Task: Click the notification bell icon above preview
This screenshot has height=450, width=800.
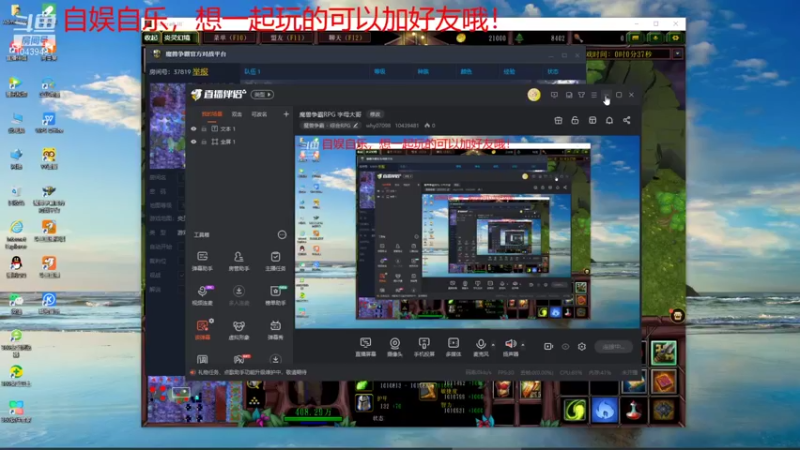Action: coord(609,120)
